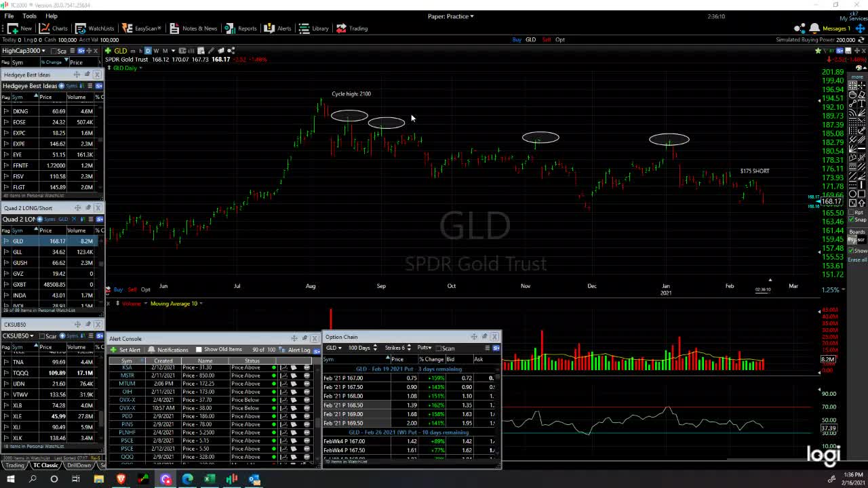Switch to the DrillDown tab

click(x=79, y=466)
